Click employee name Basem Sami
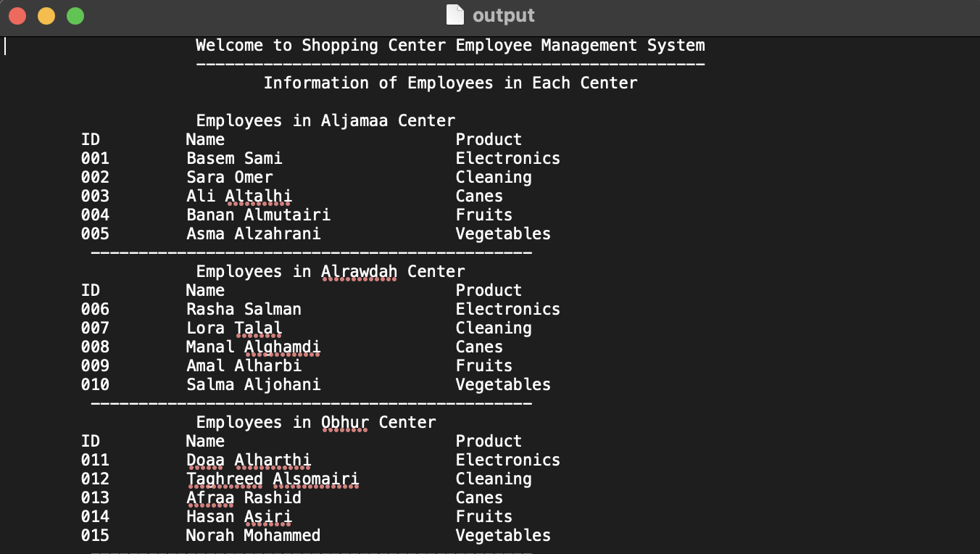Image resolution: width=980 pixels, height=554 pixels. (x=235, y=158)
